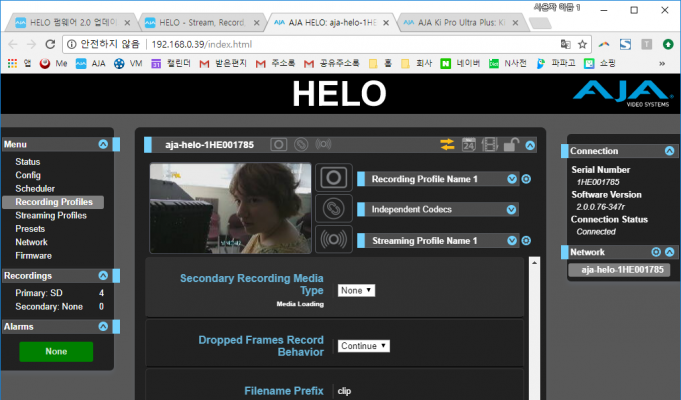This screenshot has width=681, height=400.
Task: Click the AJA Video Systems logo
Action: tap(623, 94)
